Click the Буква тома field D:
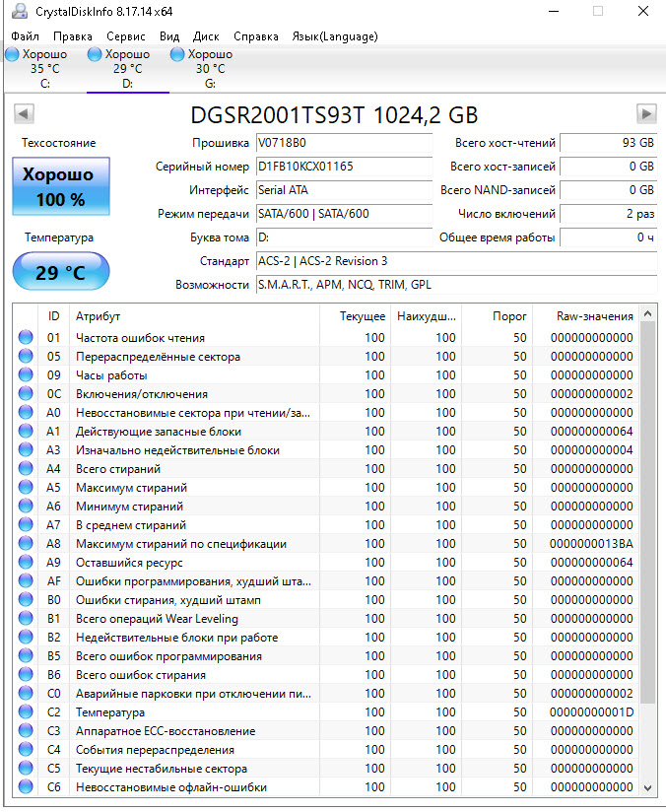Viewport: 666px width, 812px height. (345, 237)
